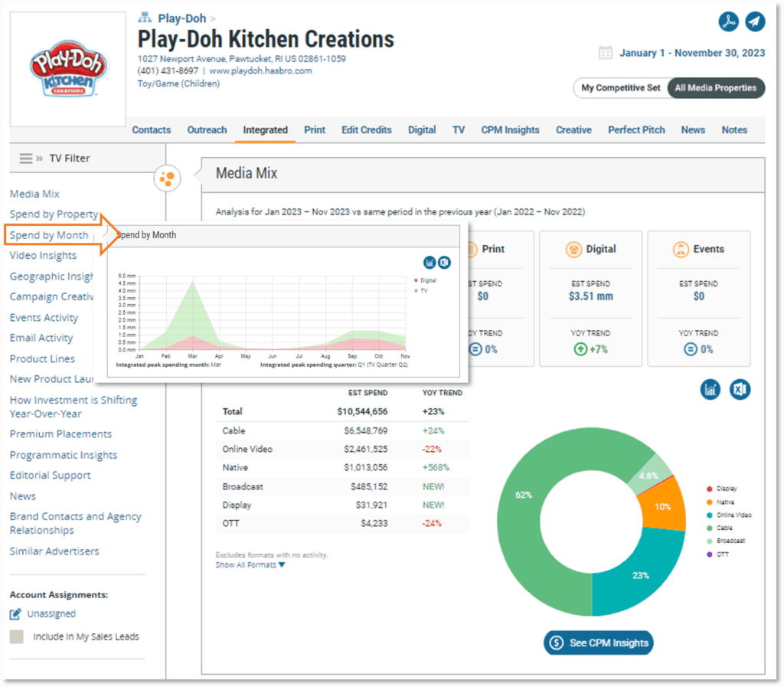Screen dimensions: 784x687
Task: Click the edit icon next to Unassigned
Action: coord(15,613)
